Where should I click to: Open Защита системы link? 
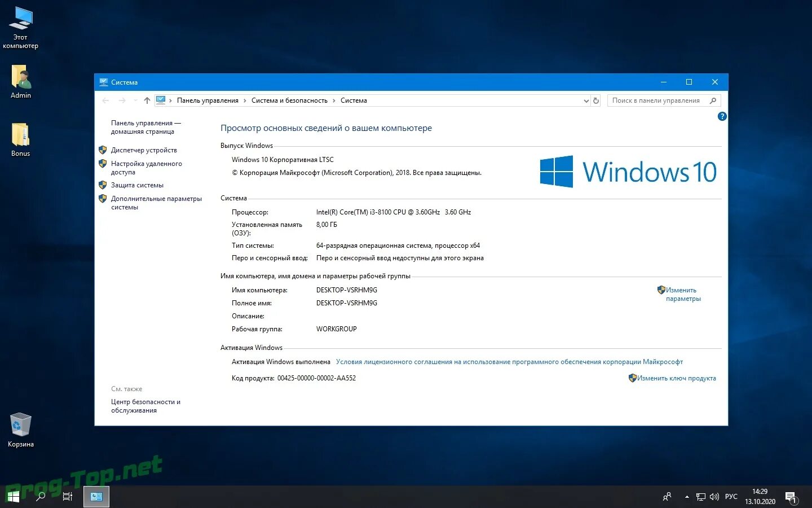[x=137, y=185]
